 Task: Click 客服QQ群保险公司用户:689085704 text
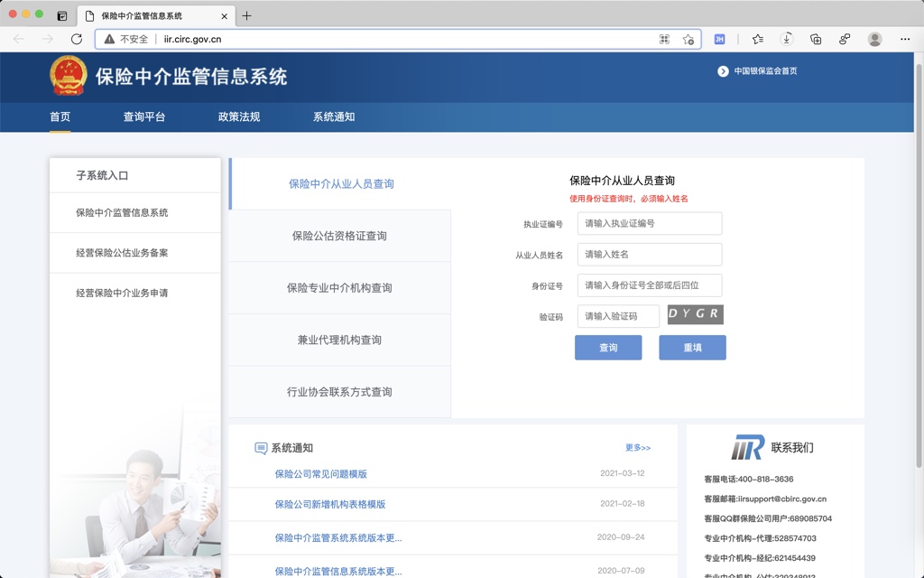point(768,518)
